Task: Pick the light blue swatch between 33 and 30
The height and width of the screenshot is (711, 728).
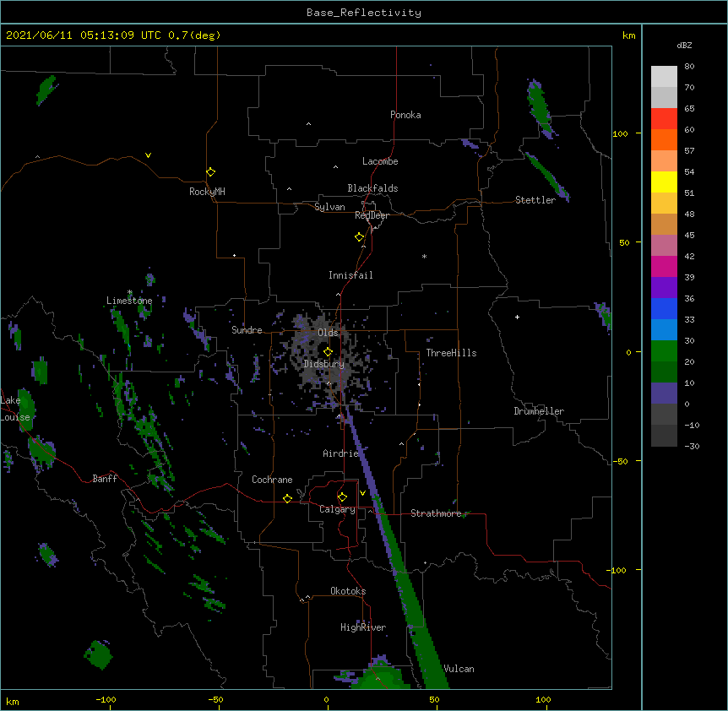Action: click(x=664, y=330)
